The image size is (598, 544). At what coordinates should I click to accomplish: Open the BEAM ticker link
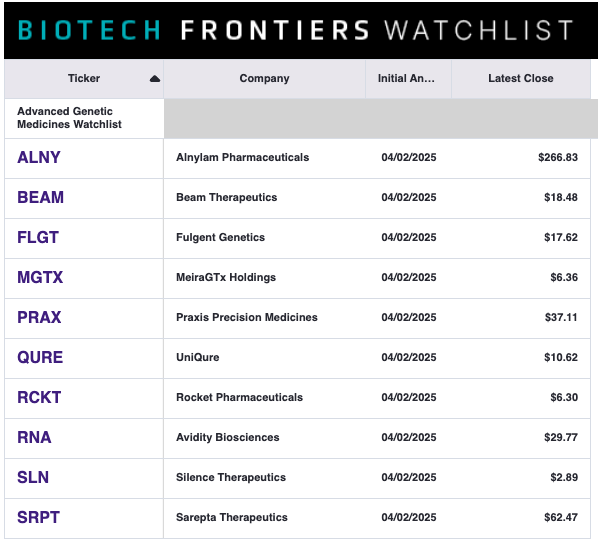pyautogui.click(x=40, y=198)
